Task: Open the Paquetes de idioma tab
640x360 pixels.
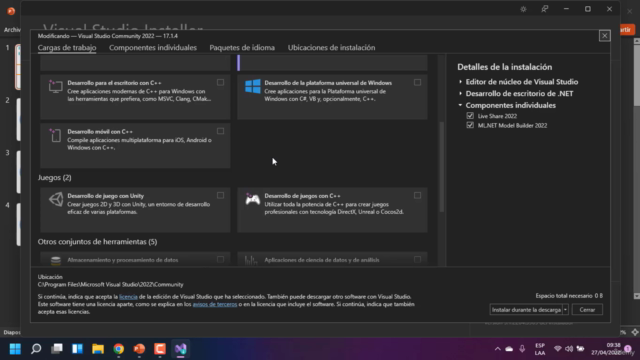Action: tap(242, 48)
